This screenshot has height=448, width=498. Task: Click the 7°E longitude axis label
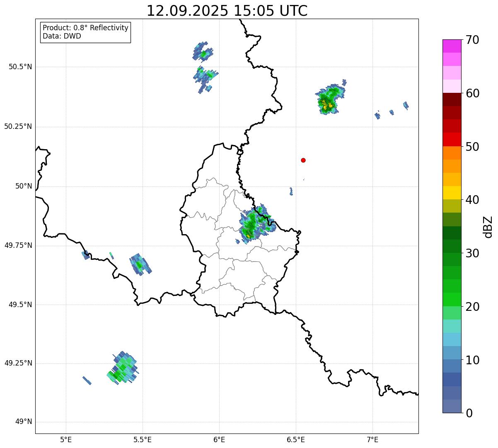click(372, 439)
